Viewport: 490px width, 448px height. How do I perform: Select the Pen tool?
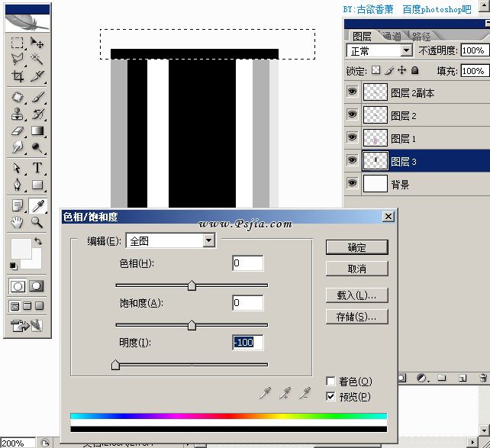(x=18, y=185)
